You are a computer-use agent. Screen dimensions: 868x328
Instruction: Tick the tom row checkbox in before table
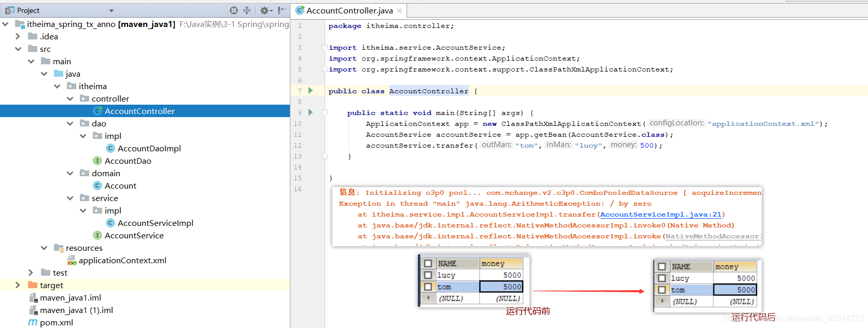point(428,287)
